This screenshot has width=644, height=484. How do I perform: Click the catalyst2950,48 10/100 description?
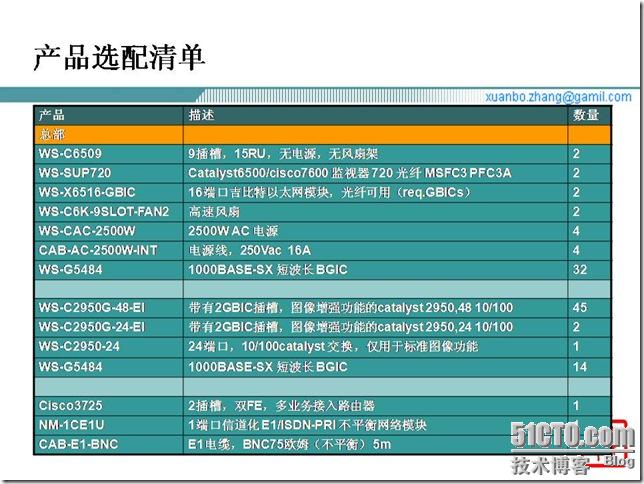[x=351, y=308]
